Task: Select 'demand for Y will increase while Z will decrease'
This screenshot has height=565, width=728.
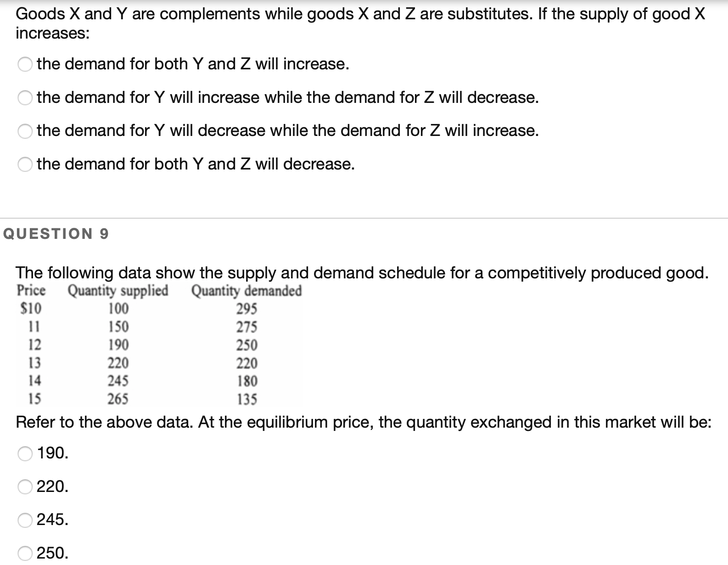Action: 26,97
